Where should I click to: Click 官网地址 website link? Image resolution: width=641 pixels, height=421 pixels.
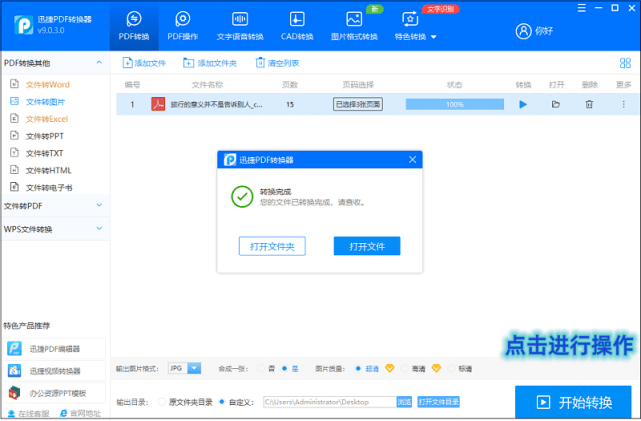(x=81, y=414)
